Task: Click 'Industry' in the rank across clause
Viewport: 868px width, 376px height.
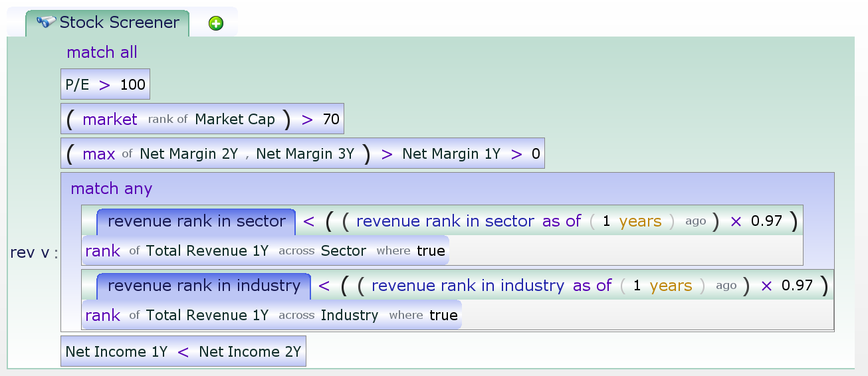Action: 349,316
